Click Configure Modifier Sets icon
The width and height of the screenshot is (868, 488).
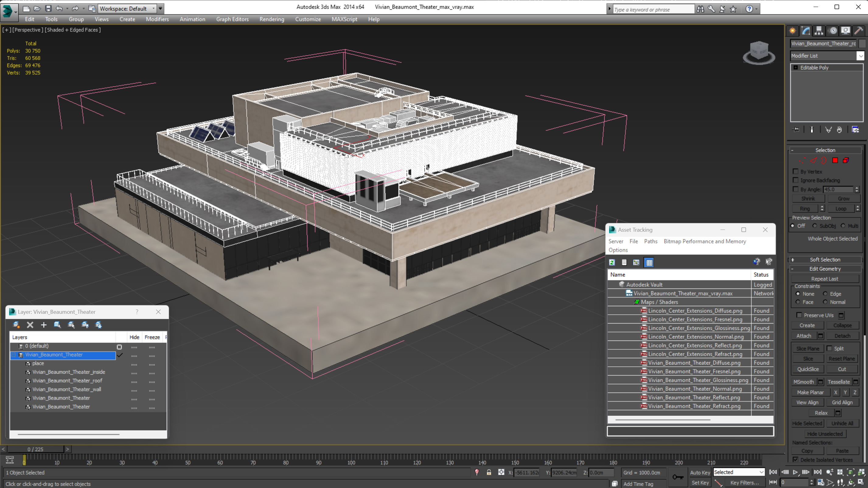[855, 129]
